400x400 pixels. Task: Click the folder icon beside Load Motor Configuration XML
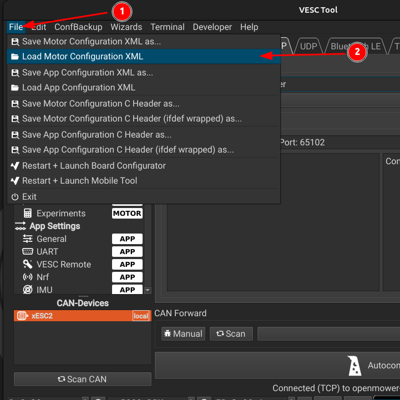tap(15, 57)
